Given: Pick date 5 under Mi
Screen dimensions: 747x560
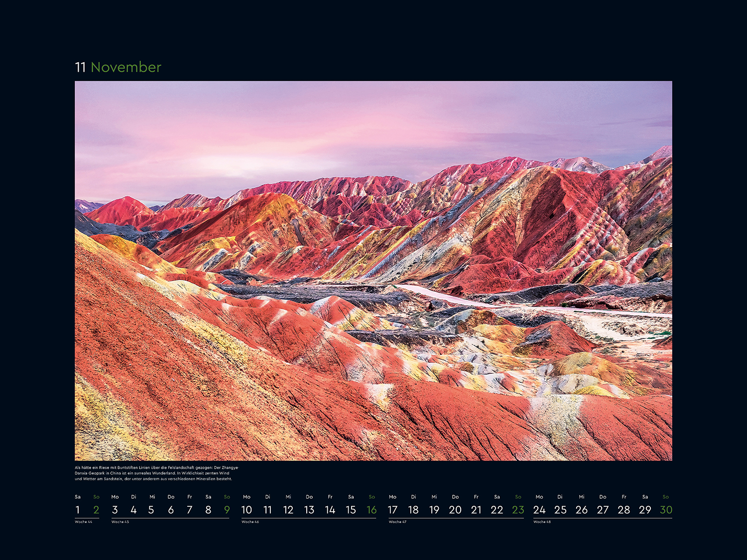Looking at the screenshot, I should (x=151, y=510).
